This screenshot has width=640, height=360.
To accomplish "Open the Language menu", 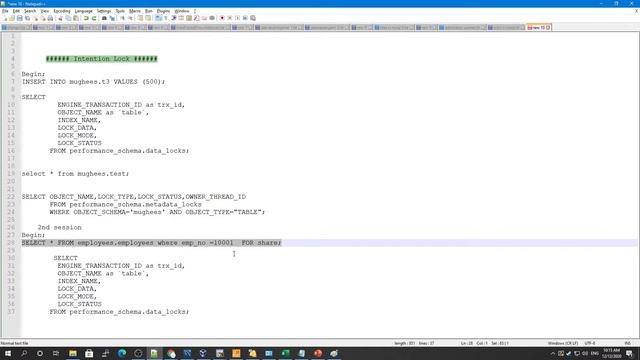I will (84, 11).
